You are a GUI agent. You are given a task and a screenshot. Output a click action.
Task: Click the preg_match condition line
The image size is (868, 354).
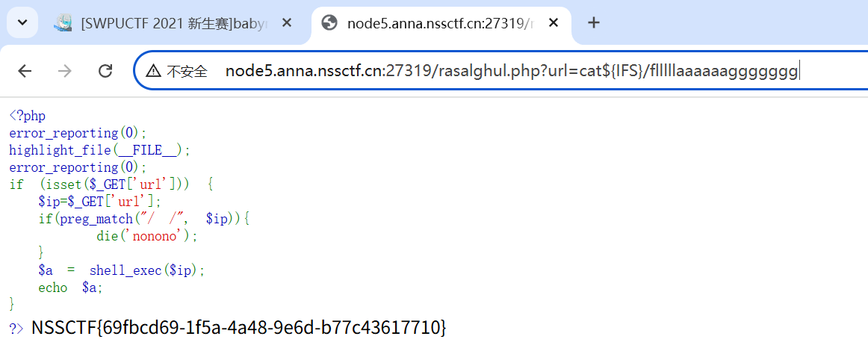(145, 220)
